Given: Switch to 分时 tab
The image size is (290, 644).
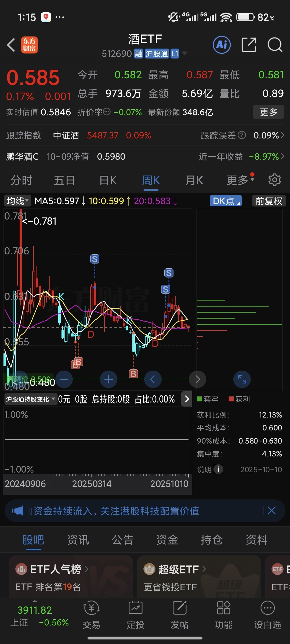Looking at the screenshot, I should click(x=21, y=180).
